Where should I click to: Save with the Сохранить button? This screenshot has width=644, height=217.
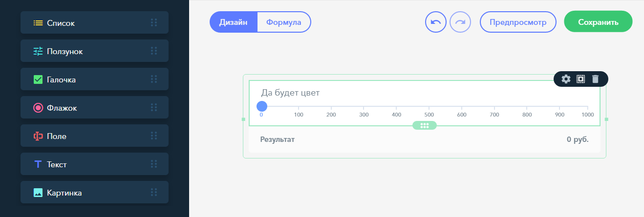pyautogui.click(x=598, y=22)
